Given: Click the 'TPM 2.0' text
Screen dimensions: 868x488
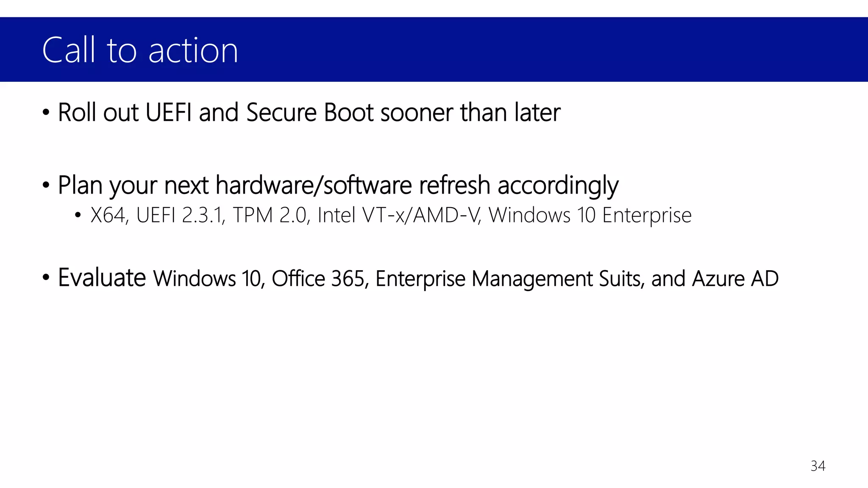Looking at the screenshot, I should (x=270, y=215).
